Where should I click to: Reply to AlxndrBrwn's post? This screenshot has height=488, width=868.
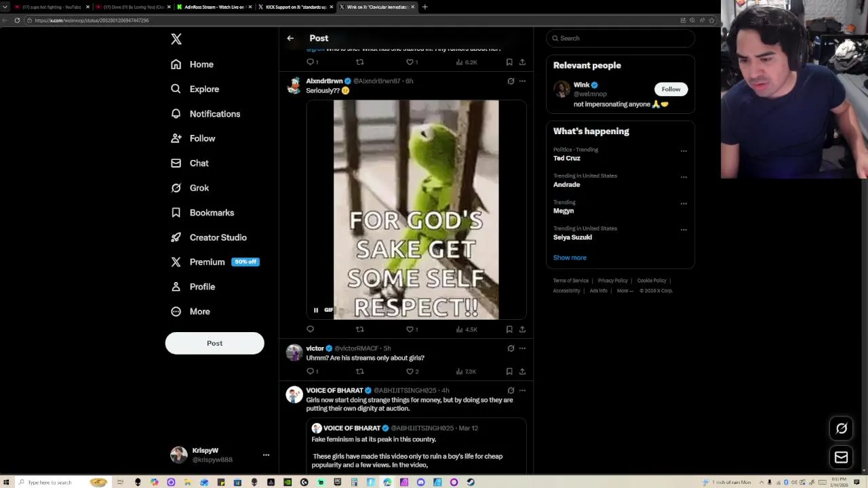[311, 329]
